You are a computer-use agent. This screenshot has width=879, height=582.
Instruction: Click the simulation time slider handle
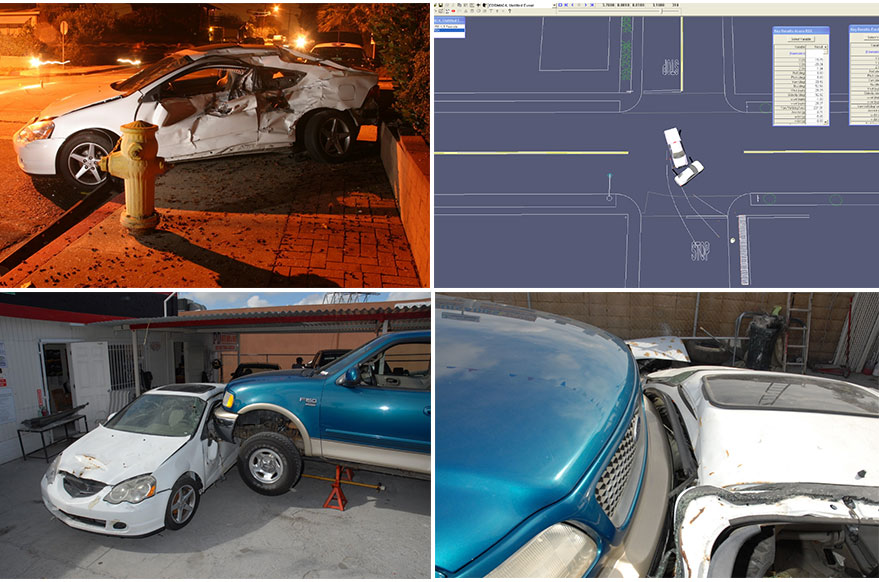pos(662,11)
